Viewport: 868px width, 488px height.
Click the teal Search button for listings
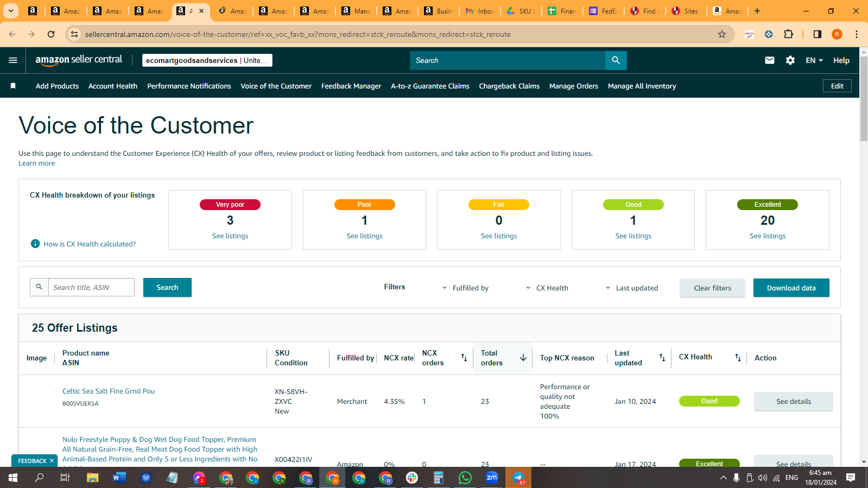click(x=167, y=287)
